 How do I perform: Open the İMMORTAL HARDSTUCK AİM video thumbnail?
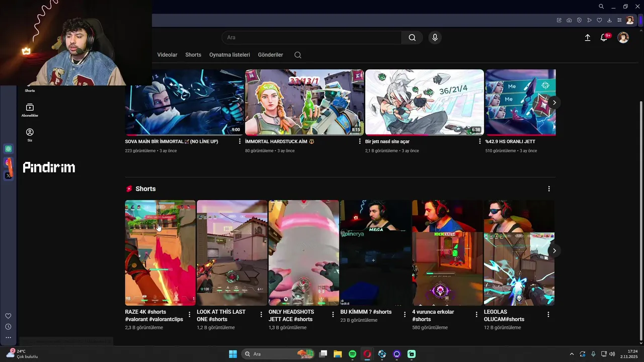[x=304, y=103]
